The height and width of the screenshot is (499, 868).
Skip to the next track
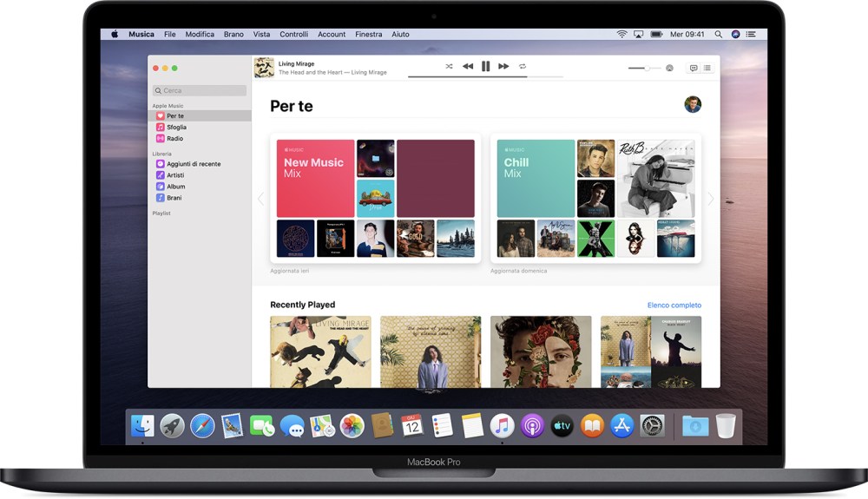(503, 66)
